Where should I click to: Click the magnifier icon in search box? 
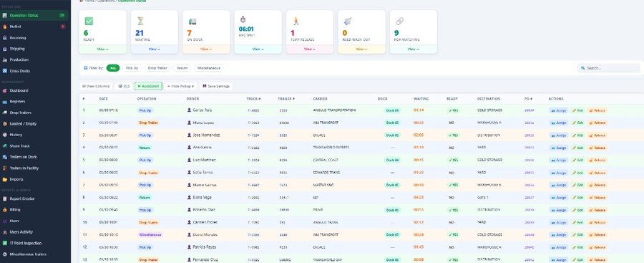[x=583, y=68]
